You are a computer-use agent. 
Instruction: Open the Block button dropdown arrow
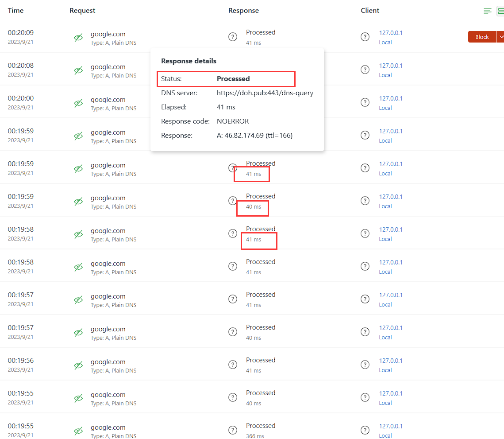pyautogui.click(x=501, y=37)
